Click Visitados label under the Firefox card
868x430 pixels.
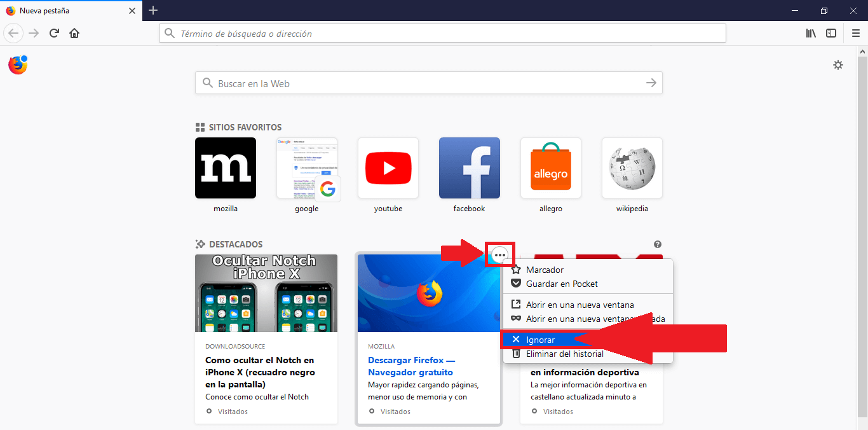tap(395, 412)
